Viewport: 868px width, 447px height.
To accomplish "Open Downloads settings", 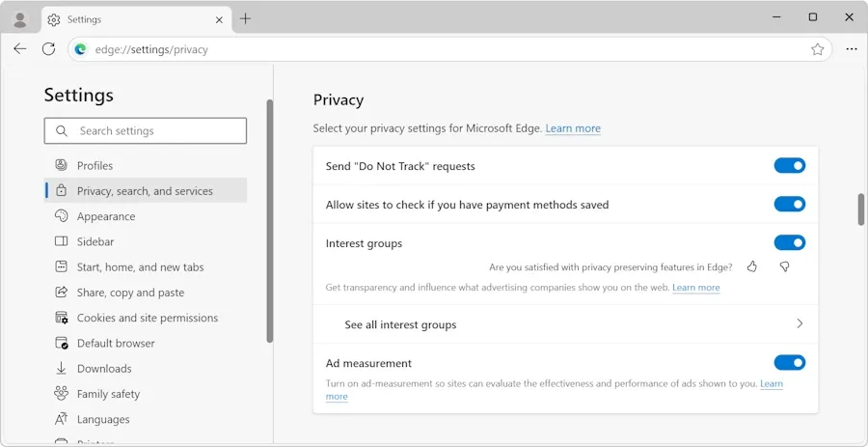I will 145,369.
